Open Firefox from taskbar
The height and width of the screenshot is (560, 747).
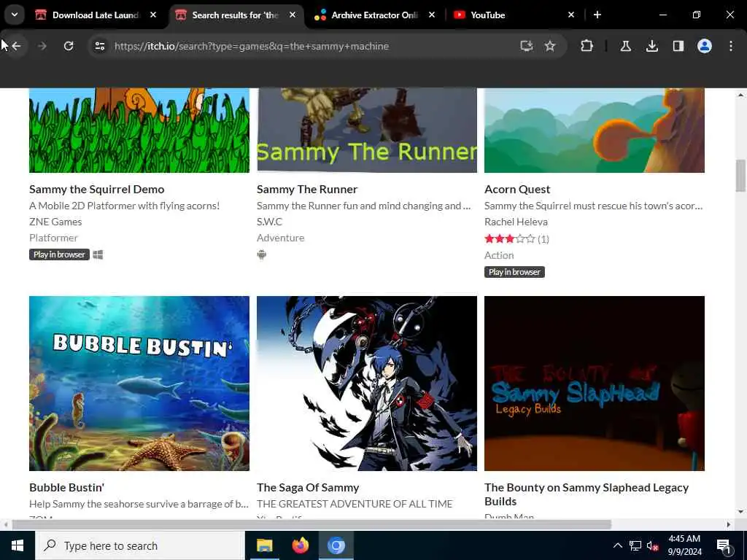click(300, 545)
